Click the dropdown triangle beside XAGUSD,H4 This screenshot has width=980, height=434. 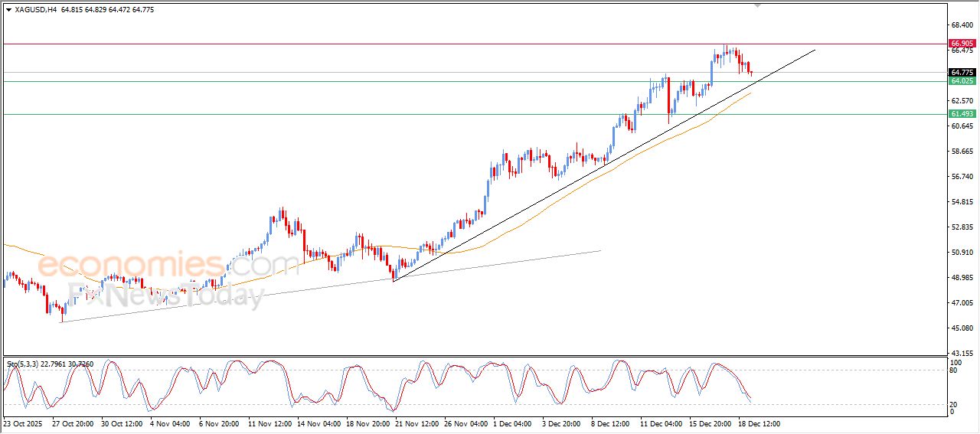pos(8,10)
